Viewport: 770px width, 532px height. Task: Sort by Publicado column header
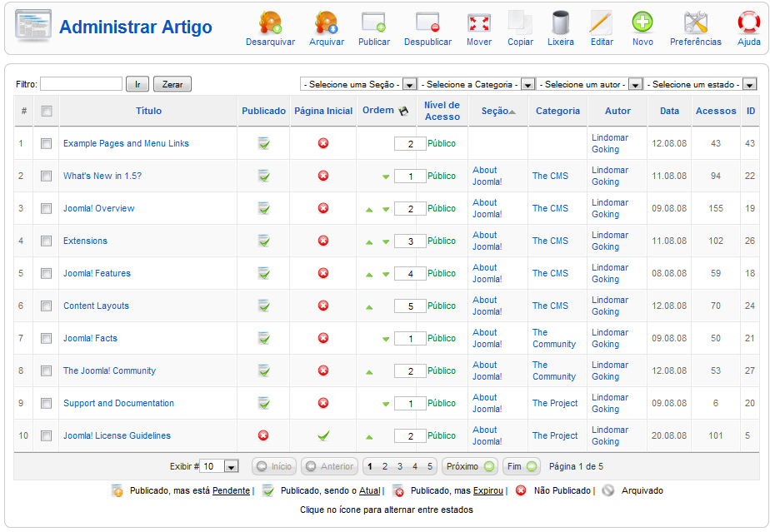(x=263, y=111)
